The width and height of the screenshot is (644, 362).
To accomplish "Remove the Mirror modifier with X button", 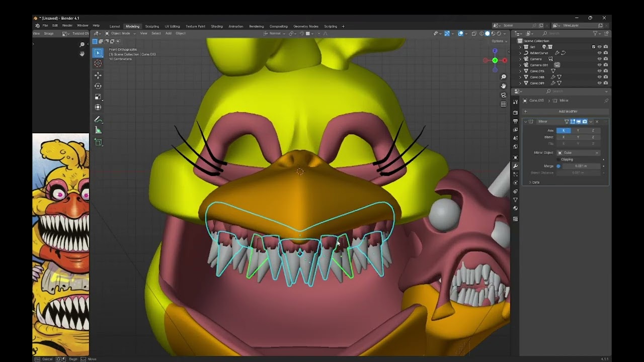I will [597, 122].
